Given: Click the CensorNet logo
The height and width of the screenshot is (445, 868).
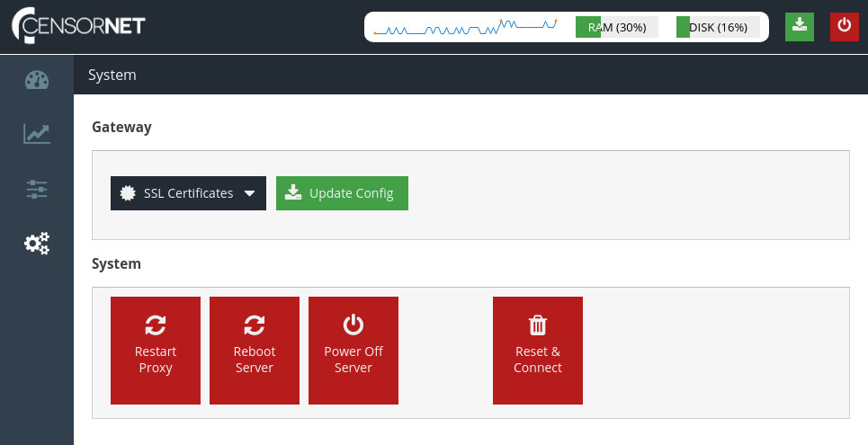Looking at the screenshot, I should tap(78, 25).
